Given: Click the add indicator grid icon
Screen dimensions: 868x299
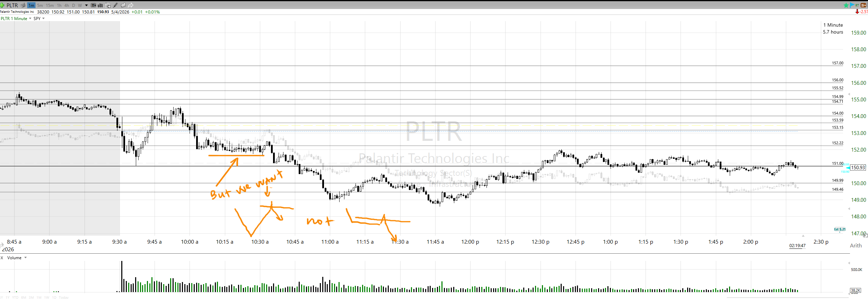Looking at the screenshot, I should click(108, 5).
